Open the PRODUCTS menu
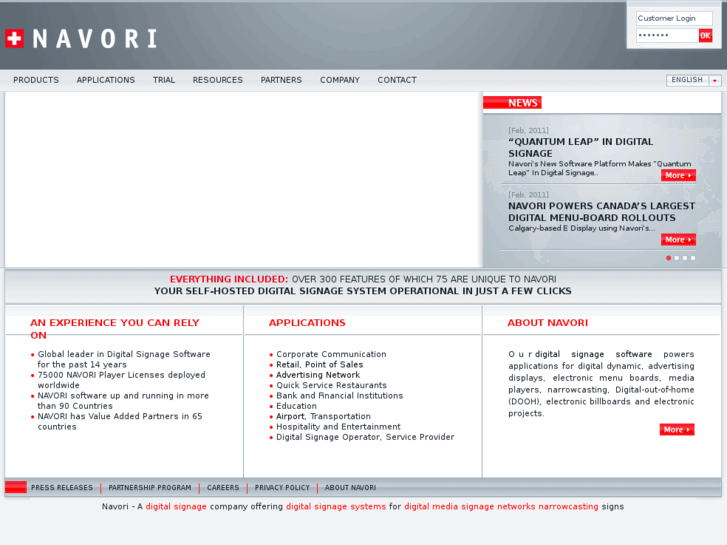Screen dimensions: 727x545 click(x=36, y=80)
